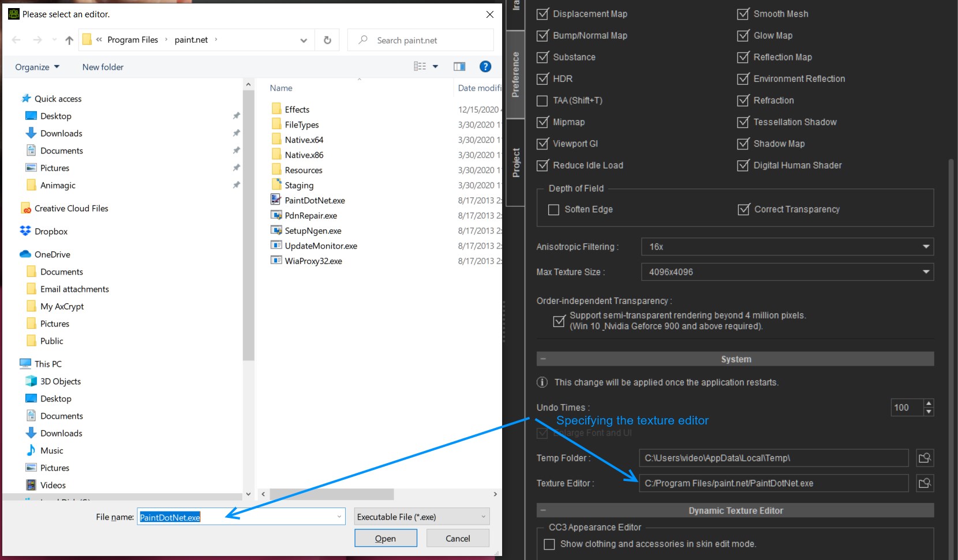958x560 pixels.
Task: Click paint.net breadcrumb segment
Action: point(191,40)
